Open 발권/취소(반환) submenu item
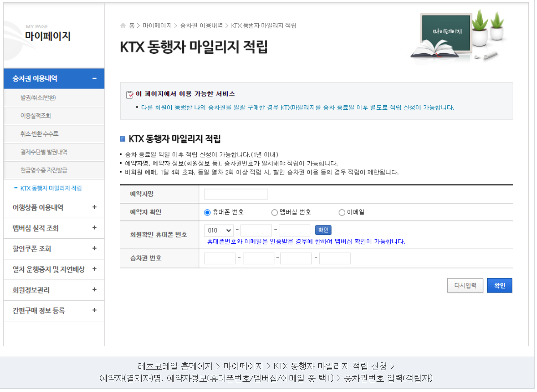Viewport: 537px width, 392px height. 38,98
